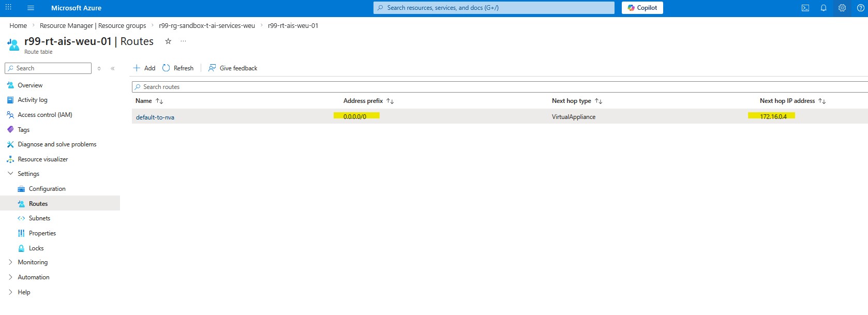This screenshot has width=868, height=315.
Task: Refresh the routes list
Action: click(178, 68)
